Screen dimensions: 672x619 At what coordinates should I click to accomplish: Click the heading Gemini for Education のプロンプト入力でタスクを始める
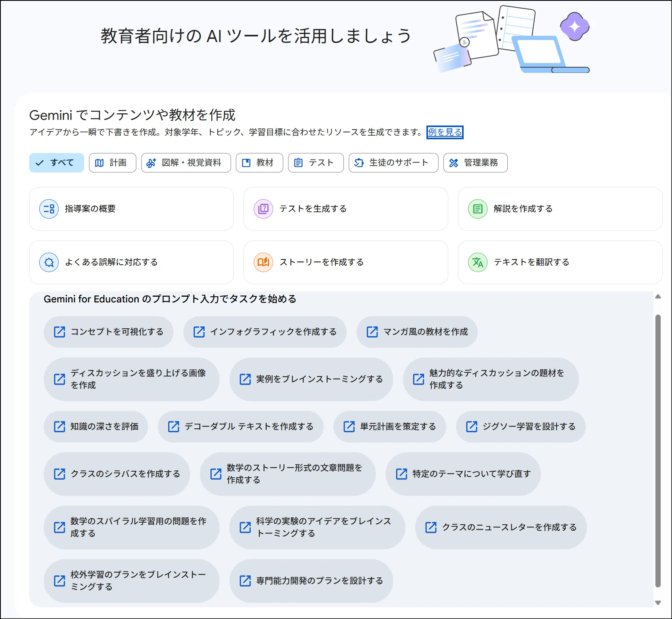pos(170,299)
